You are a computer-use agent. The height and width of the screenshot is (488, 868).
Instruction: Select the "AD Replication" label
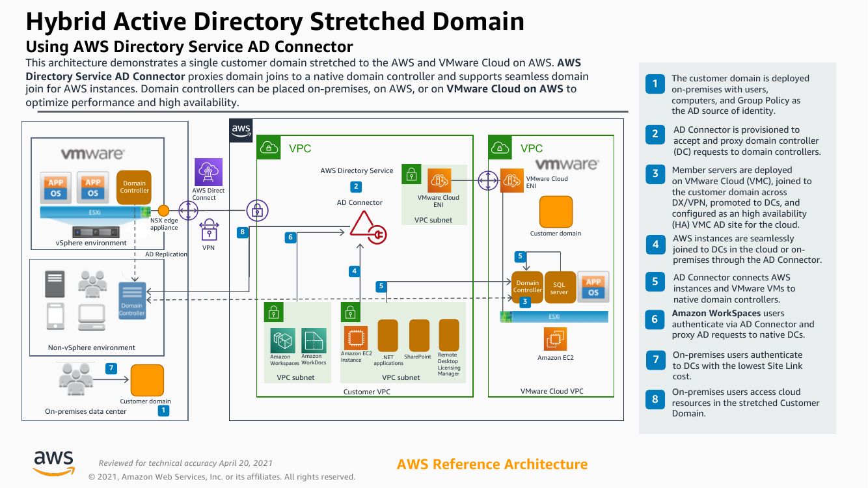(166, 254)
